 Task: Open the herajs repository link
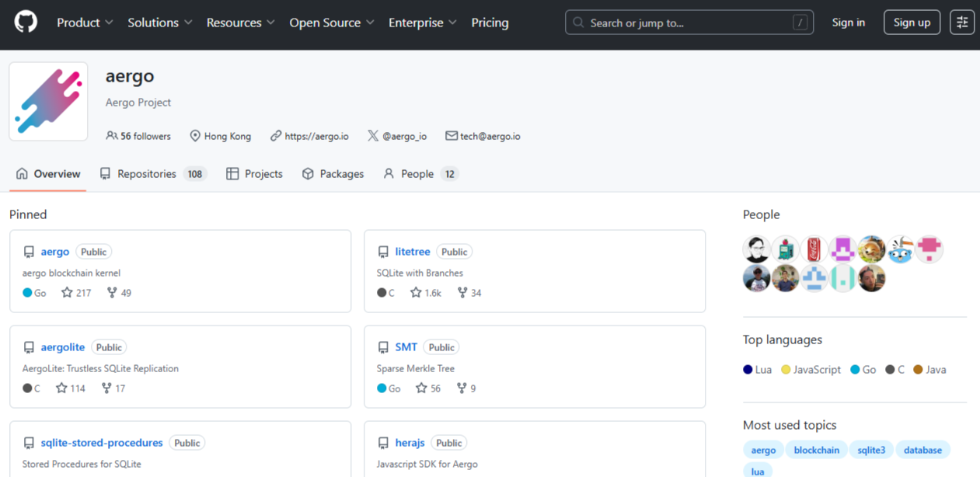(410, 443)
